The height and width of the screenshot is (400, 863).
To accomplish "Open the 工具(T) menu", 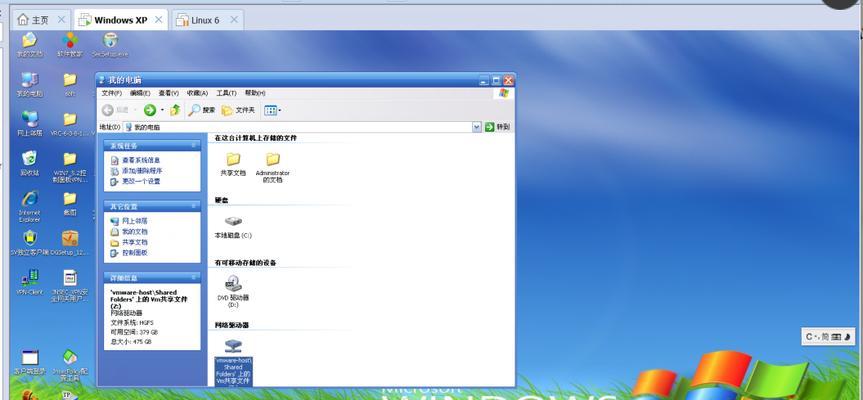I will pos(226,93).
